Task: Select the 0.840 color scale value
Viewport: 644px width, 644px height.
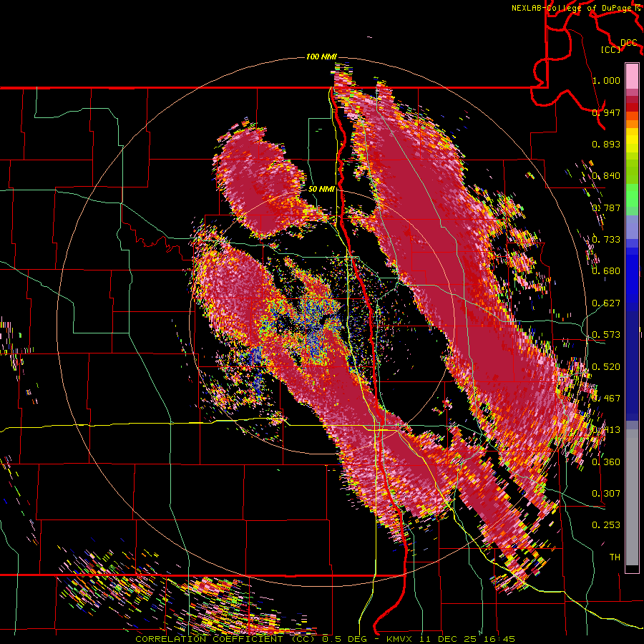Action: [606, 176]
